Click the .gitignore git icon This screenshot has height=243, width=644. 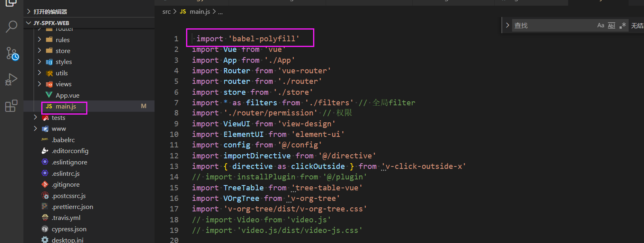[x=45, y=184]
